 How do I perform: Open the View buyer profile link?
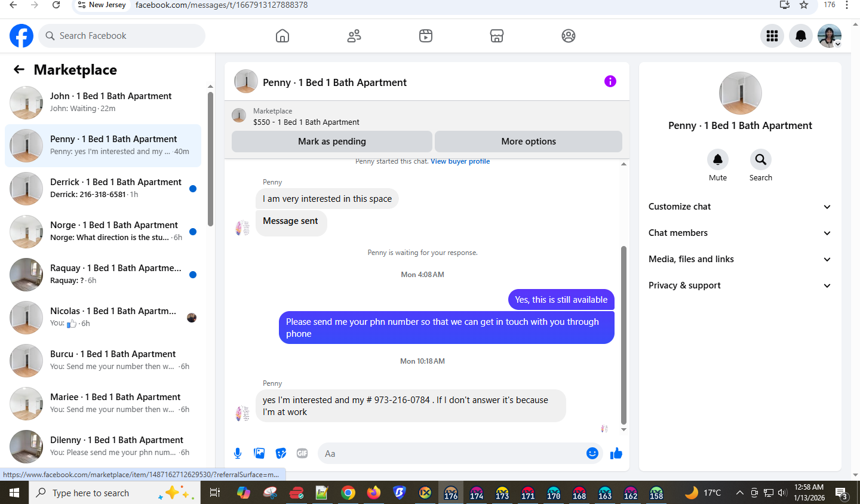click(x=460, y=161)
